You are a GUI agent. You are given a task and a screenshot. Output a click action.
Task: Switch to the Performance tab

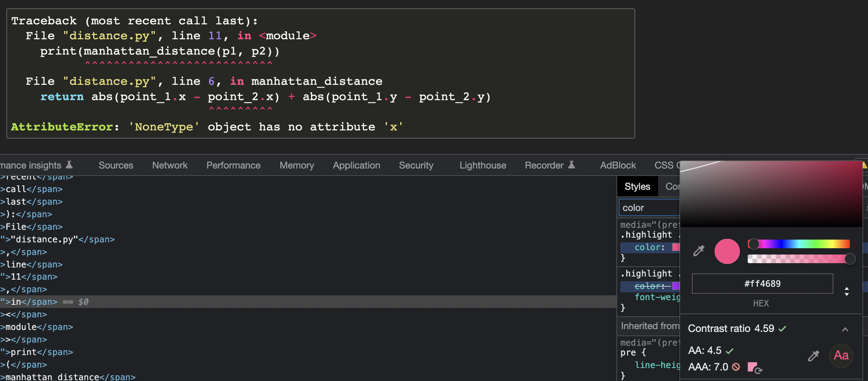(x=234, y=165)
